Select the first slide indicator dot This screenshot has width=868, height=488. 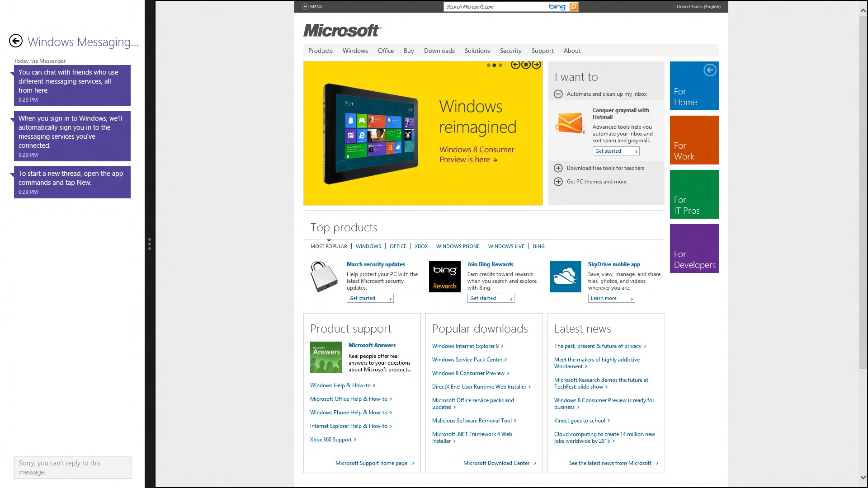488,65
